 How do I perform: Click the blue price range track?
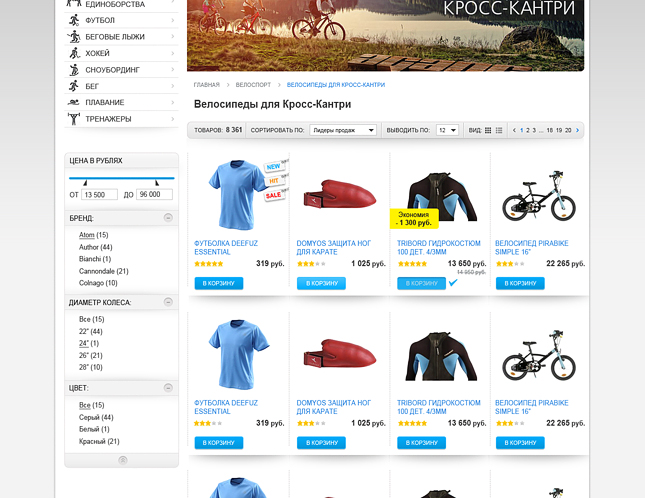click(122, 178)
